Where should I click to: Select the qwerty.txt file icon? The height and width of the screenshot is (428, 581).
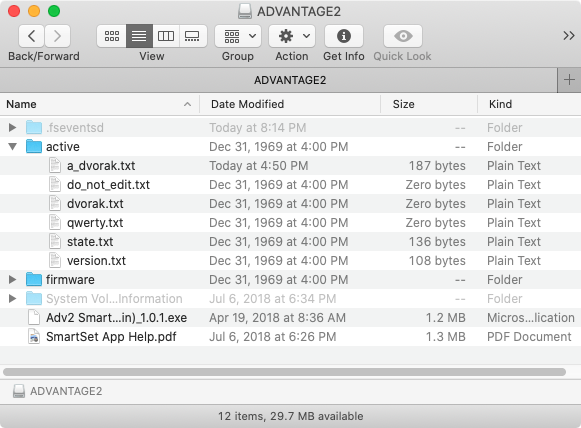coord(55,222)
